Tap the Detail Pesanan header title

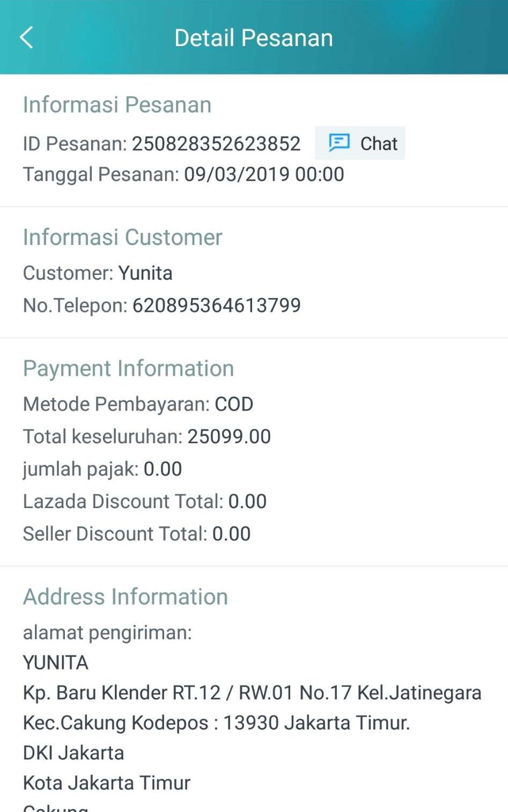(x=254, y=38)
